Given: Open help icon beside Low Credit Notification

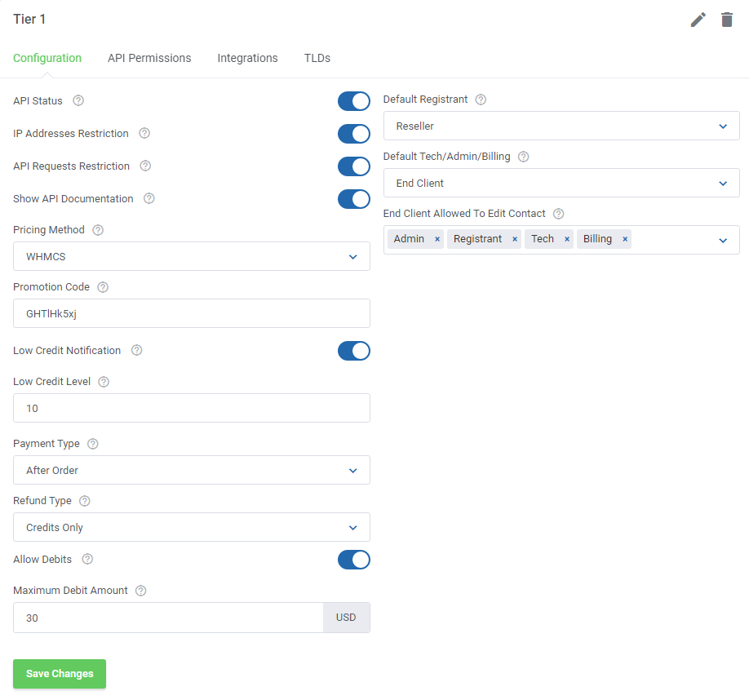Looking at the screenshot, I should (136, 350).
